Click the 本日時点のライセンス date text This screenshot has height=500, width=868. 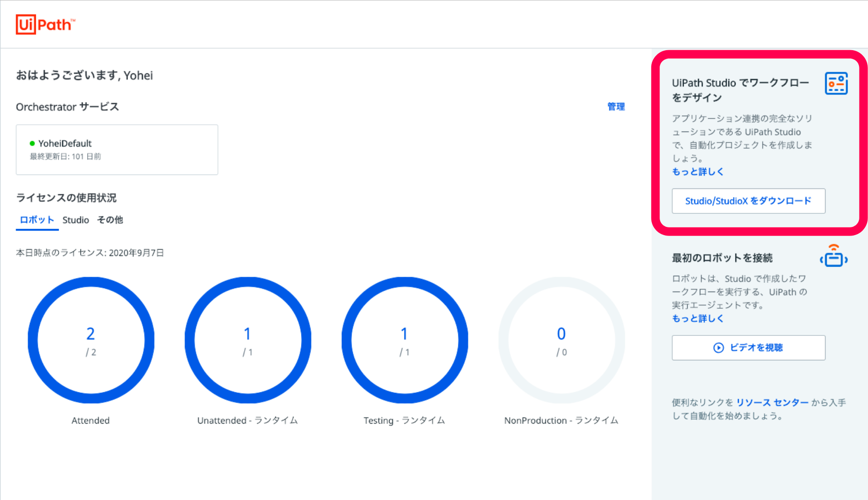[x=90, y=253]
